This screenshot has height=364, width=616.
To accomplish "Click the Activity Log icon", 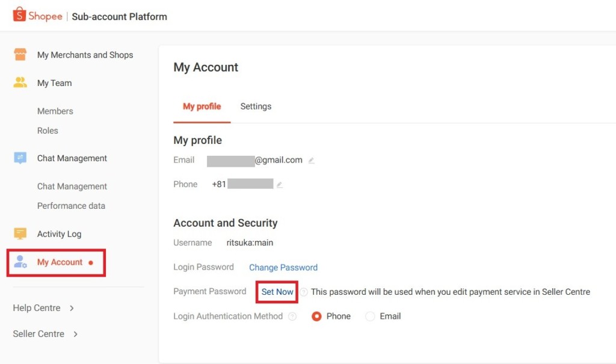I will click(x=20, y=233).
